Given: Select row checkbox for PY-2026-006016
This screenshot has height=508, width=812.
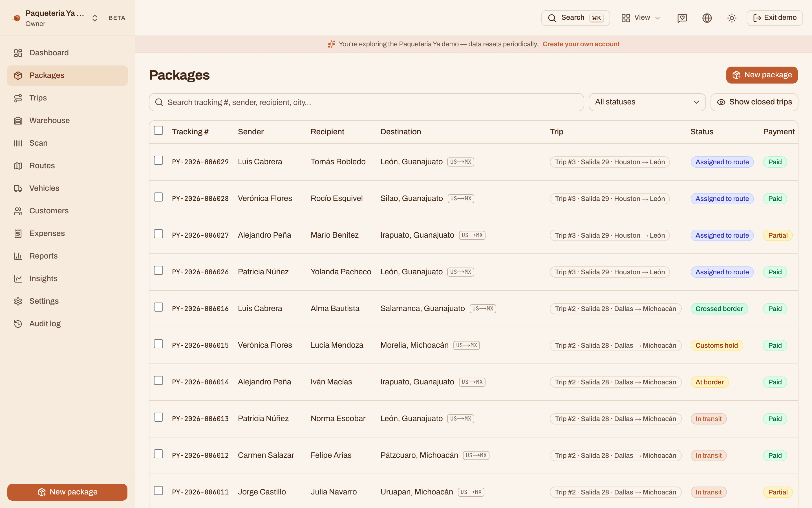Looking at the screenshot, I should [x=158, y=307].
